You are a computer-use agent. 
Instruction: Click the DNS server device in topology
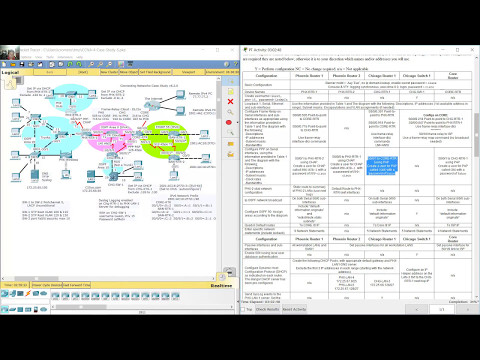coord(35,176)
